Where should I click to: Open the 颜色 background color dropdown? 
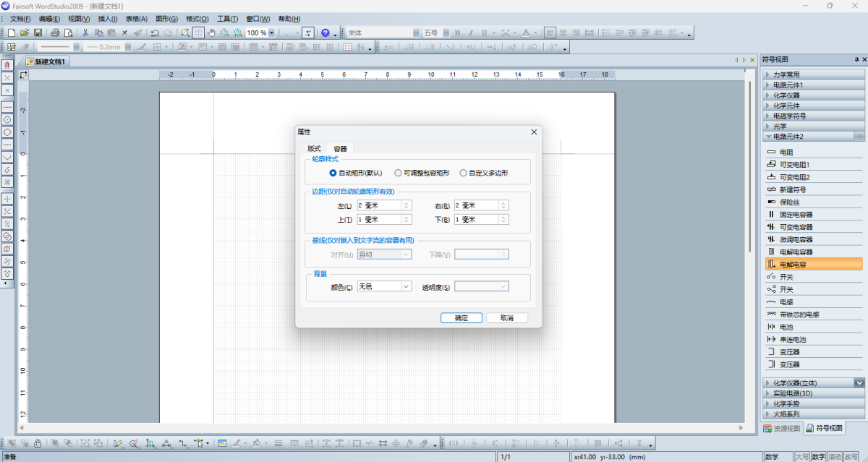coord(405,286)
